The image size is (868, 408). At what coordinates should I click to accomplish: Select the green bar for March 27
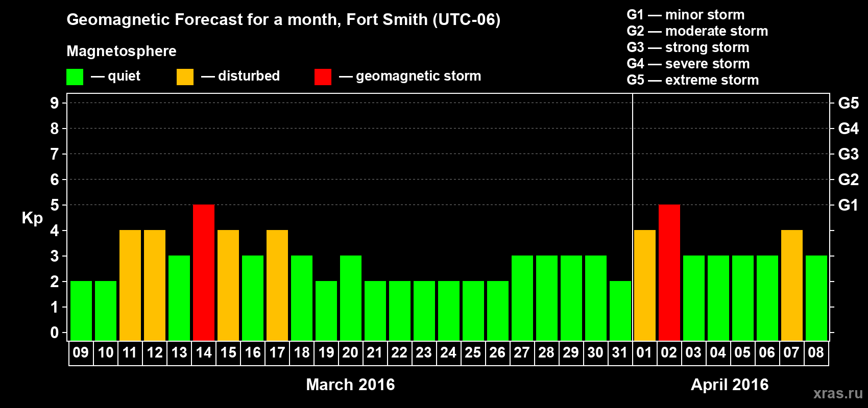(522, 298)
